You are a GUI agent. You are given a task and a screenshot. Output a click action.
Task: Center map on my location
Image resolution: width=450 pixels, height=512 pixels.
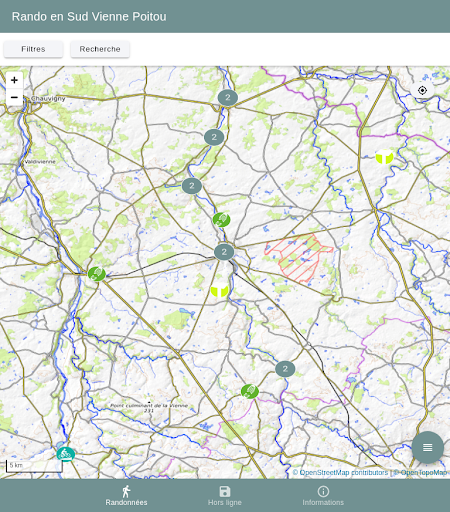coord(422,90)
